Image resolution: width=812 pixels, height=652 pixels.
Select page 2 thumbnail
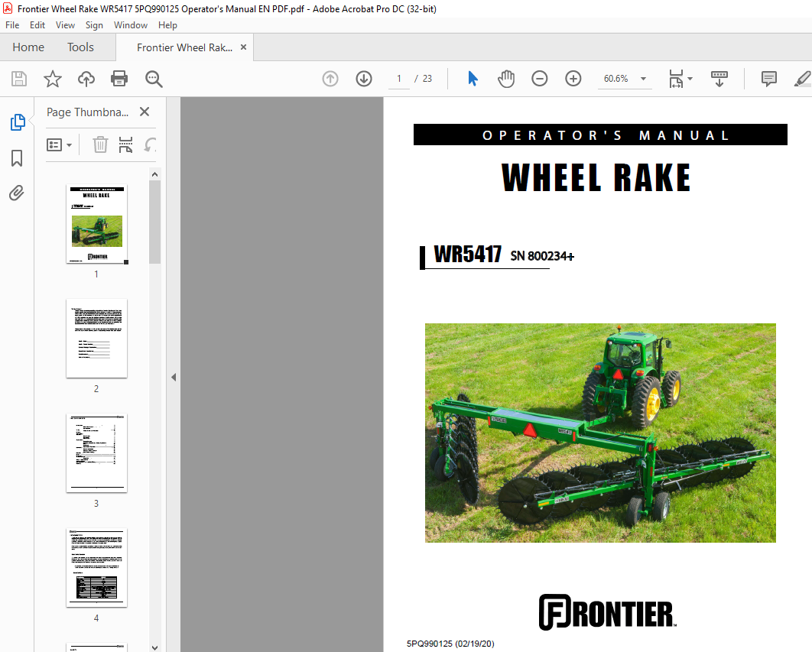(x=97, y=338)
